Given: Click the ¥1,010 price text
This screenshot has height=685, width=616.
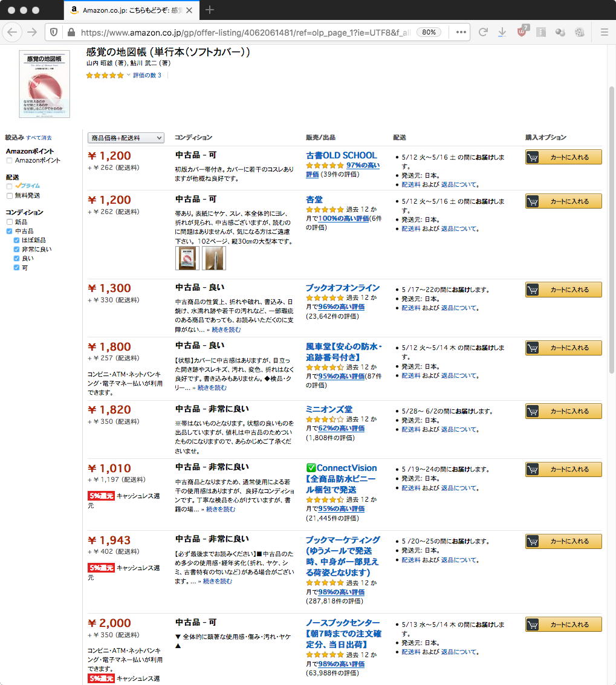Looking at the screenshot, I should click(x=109, y=469).
